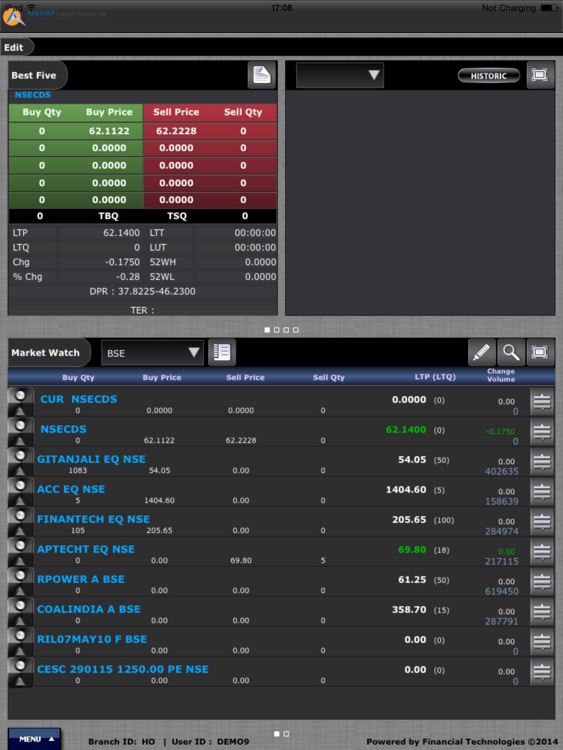This screenshot has width=563, height=750.
Task: Open the RIL07MAY10 F BSE row options handle
Action: click(541, 642)
